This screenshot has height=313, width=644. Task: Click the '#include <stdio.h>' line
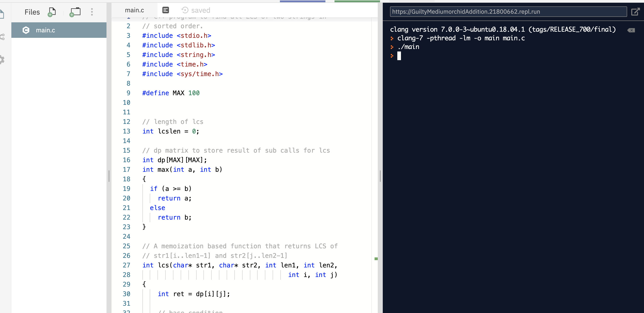[x=177, y=36]
